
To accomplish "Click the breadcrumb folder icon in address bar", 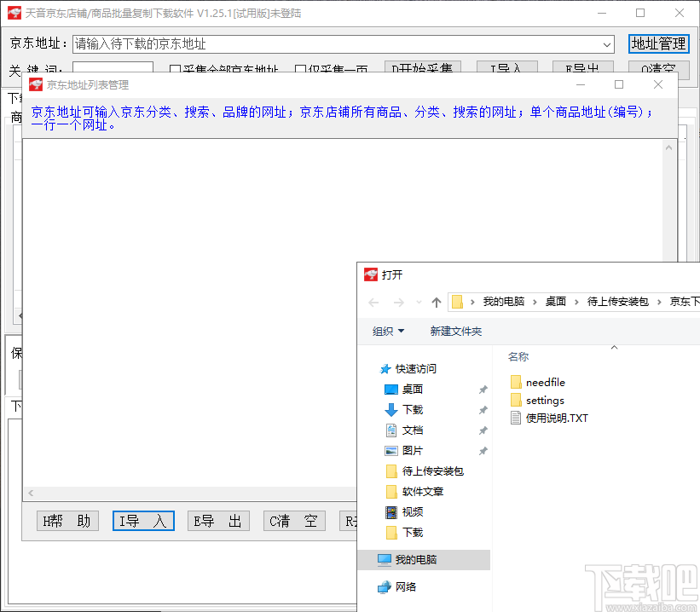I will [x=457, y=303].
